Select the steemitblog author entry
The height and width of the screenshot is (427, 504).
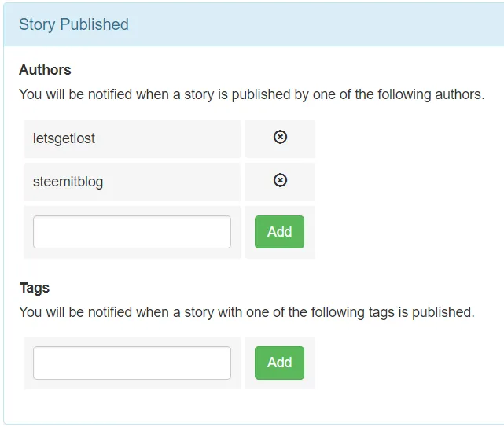coord(132,182)
